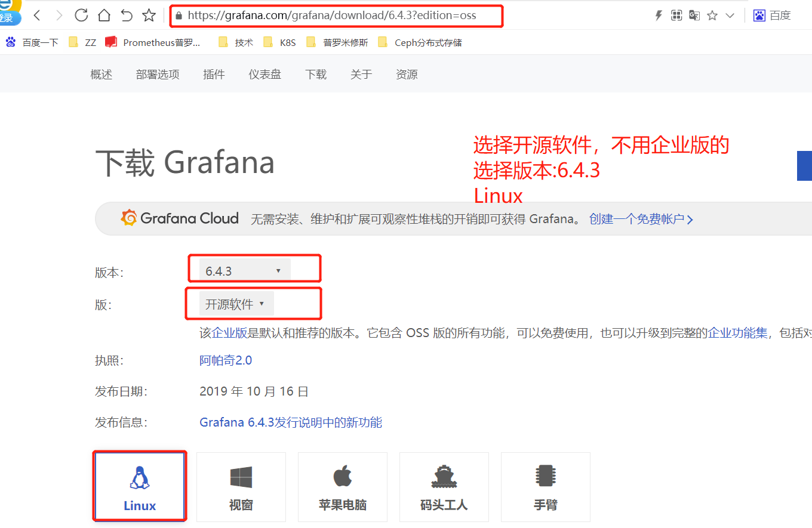
Task: Open the 部署选项 navigation item
Action: (158, 75)
